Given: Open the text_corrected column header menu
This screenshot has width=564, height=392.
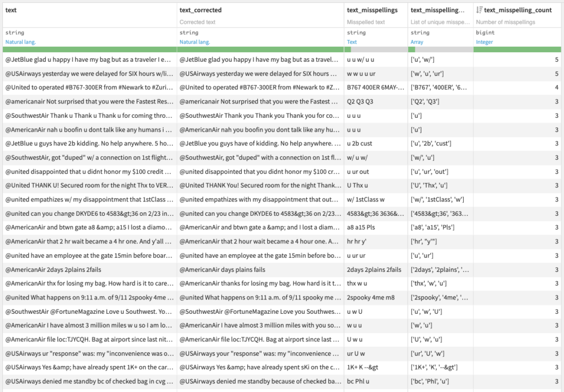Looking at the screenshot, I should (200, 10).
